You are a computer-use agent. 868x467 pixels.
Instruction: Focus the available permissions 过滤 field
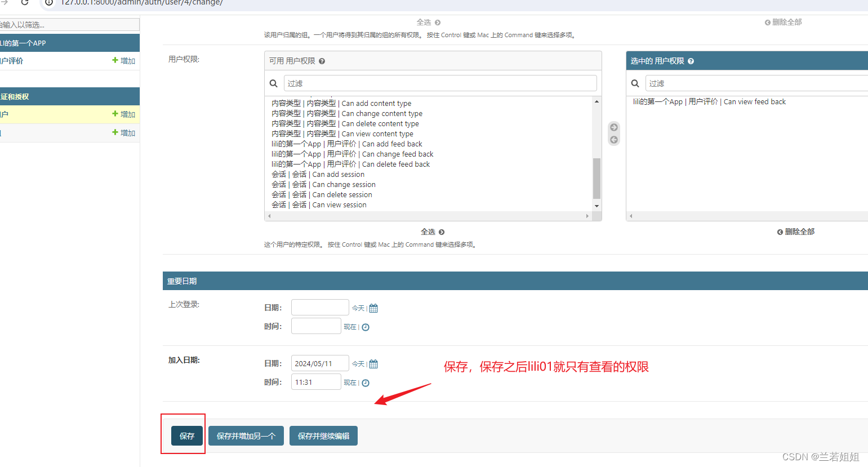[x=440, y=83]
